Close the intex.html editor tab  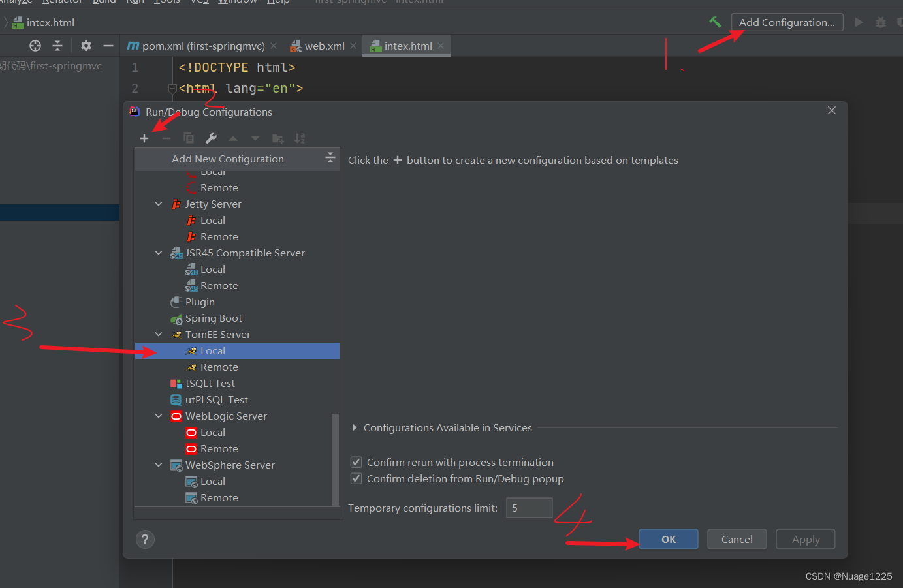click(x=441, y=46)
